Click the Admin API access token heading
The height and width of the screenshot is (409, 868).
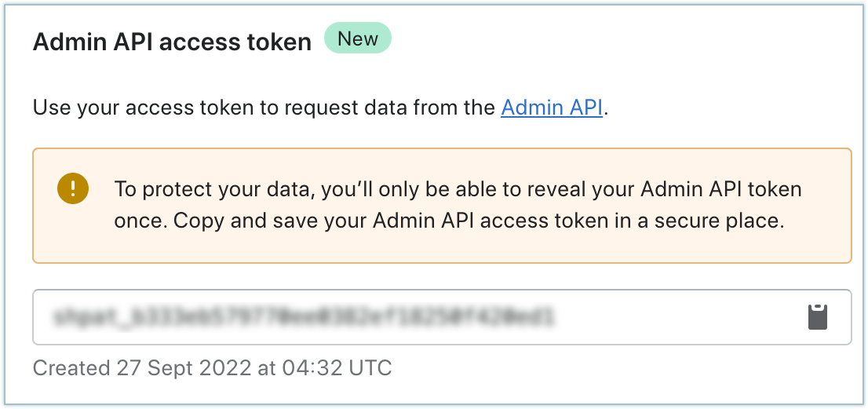172,42
